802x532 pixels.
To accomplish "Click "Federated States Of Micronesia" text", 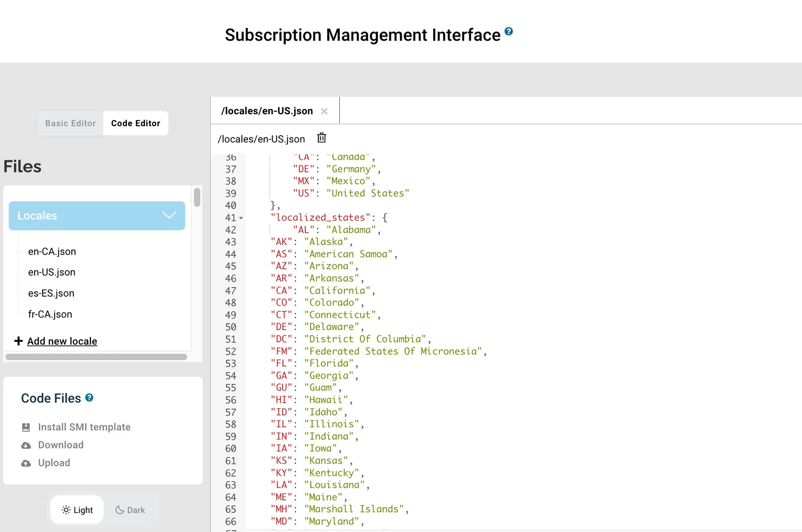I will point(393,351).
